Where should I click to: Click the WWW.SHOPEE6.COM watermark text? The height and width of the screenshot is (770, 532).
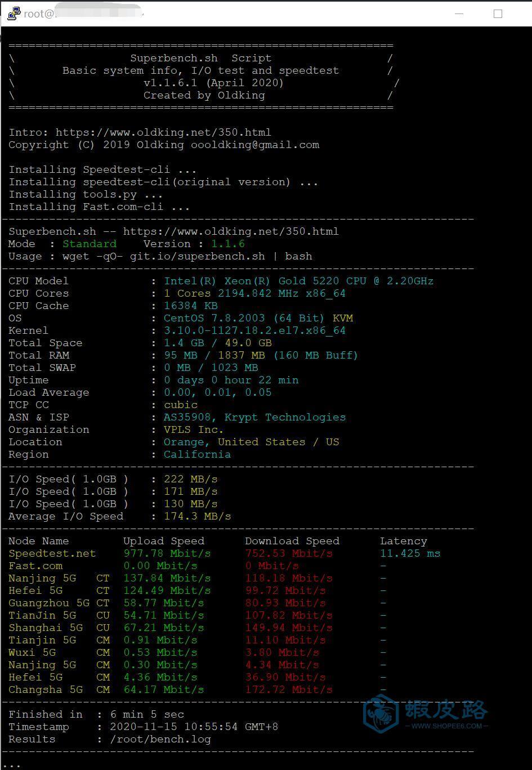pos(446,726)
